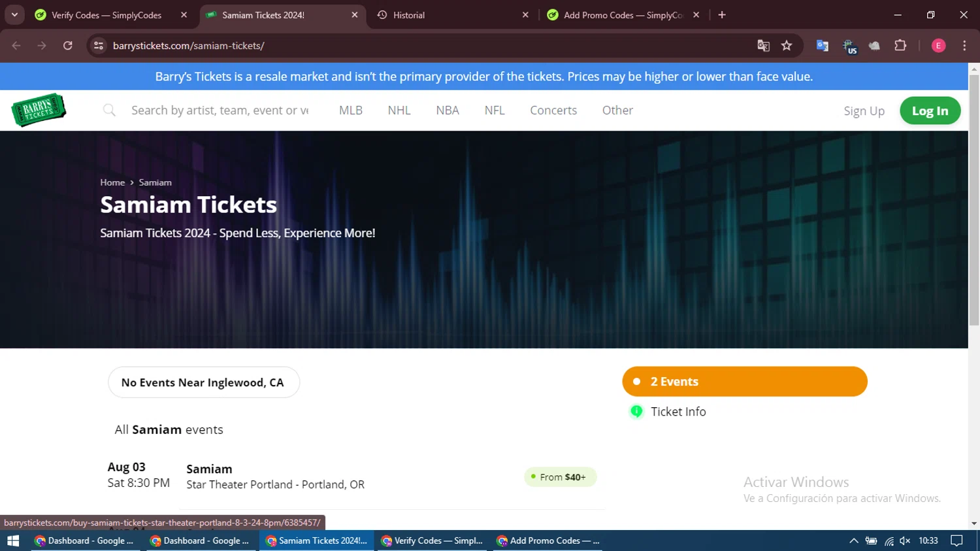Click No Events Near Inglewood, CA button
The height and width of the screenshot is (551, 980).
tap(203, 382)
